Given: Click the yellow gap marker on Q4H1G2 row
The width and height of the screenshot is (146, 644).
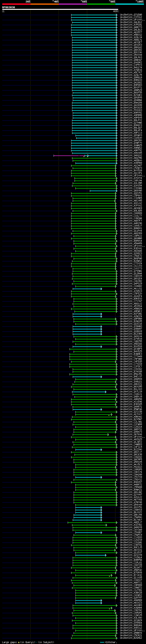Looking at the screenshot, I should coord(84,156).
